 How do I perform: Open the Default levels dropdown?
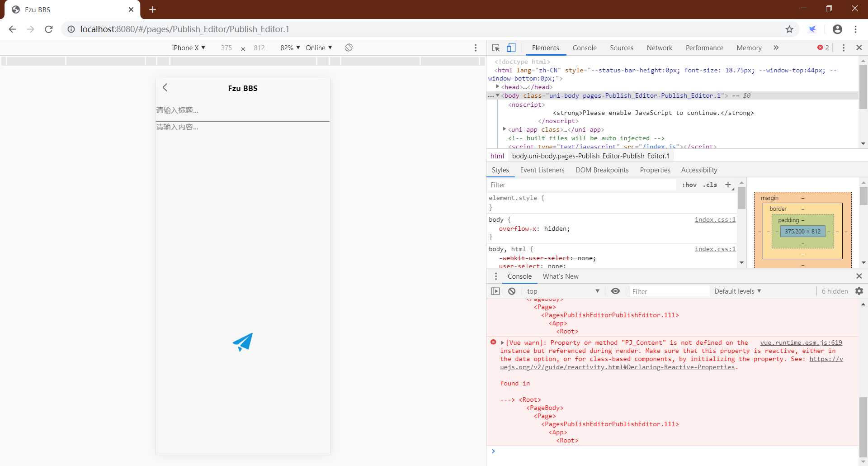[738, 291]
